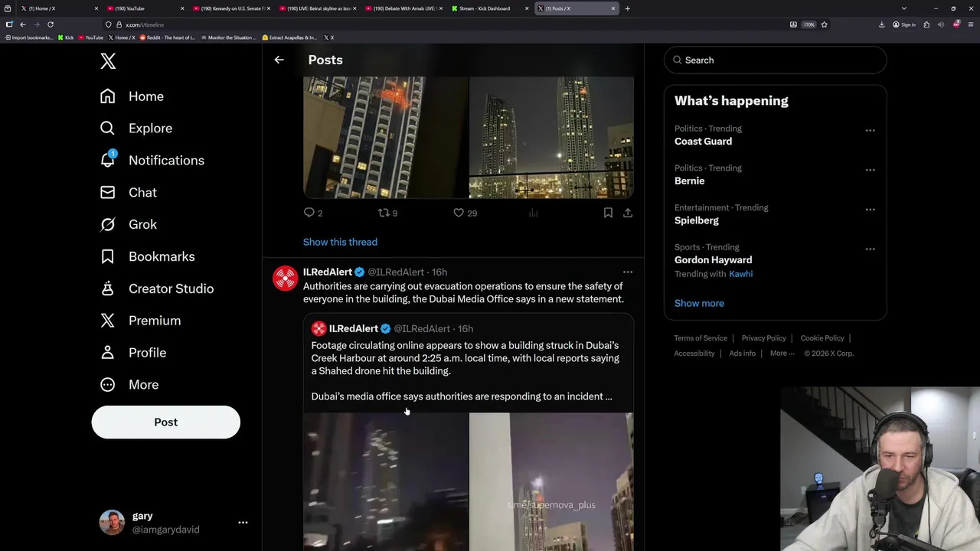Focus the Search input field
Image resolution: width=980 pixels, height=551 pixels.
(x=775, y=60)
